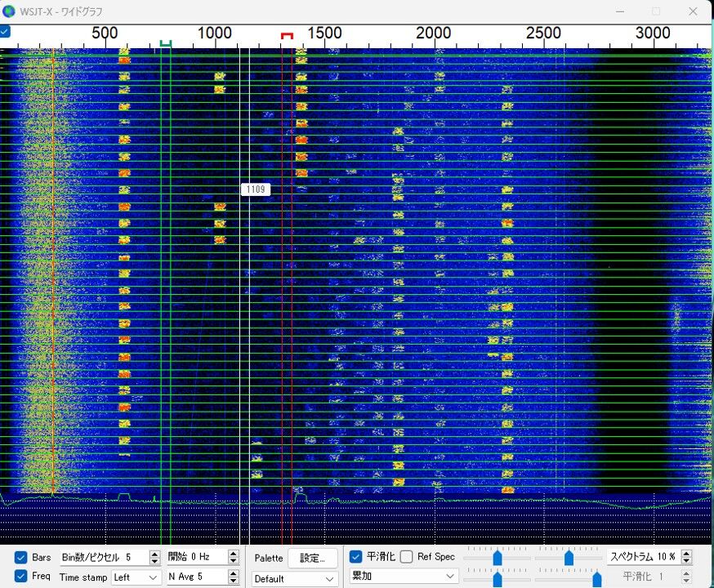
Task: Open palette settings with the 設定... button
Action: pos(312,558)
